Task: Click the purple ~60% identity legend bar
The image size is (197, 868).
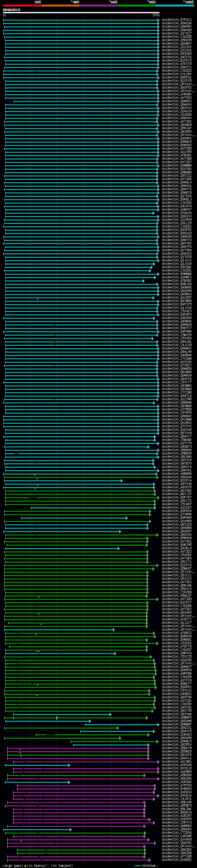Action: tap(98, 6)
